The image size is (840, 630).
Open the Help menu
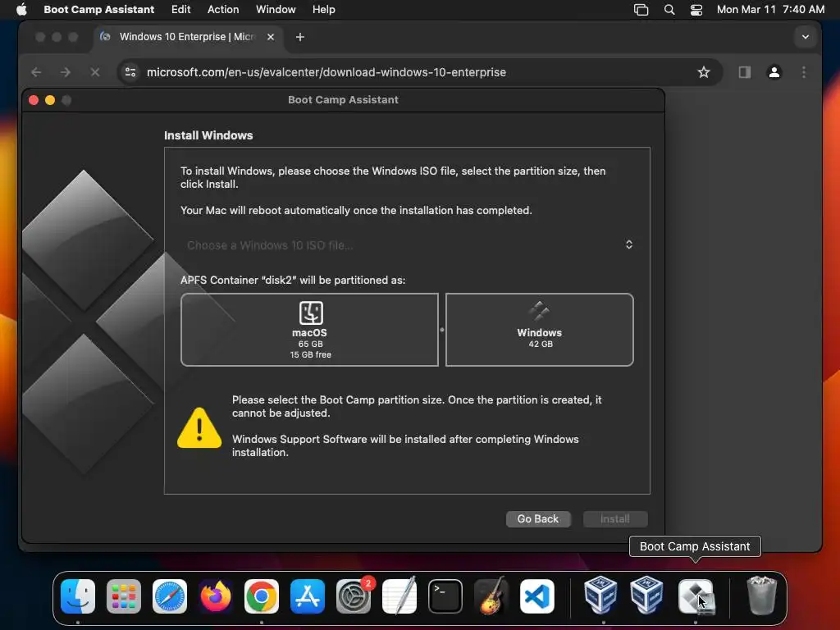(323, 10)
